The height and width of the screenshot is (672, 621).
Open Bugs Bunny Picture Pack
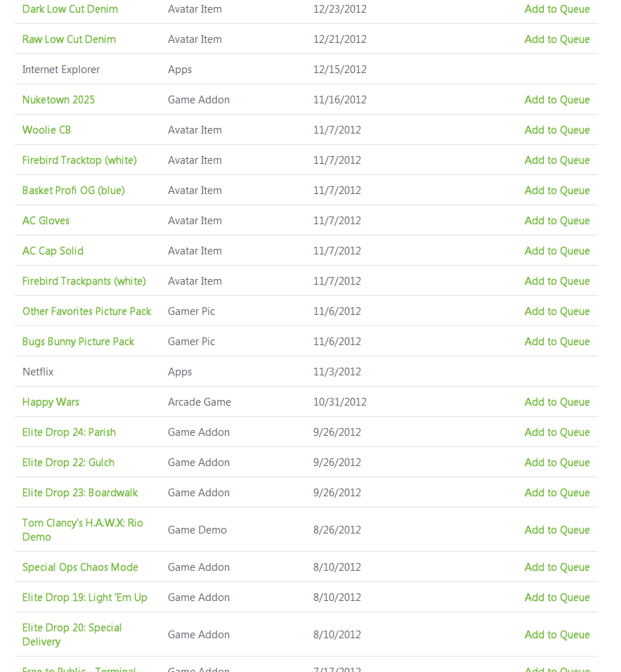tap(78, 342)
